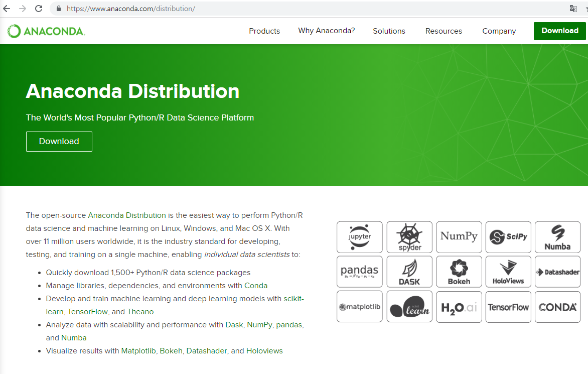The height and width of the screenshot is (374, 588).
Task: Open the scikit-learn logo tile
Action: click(x=409, y=306)
